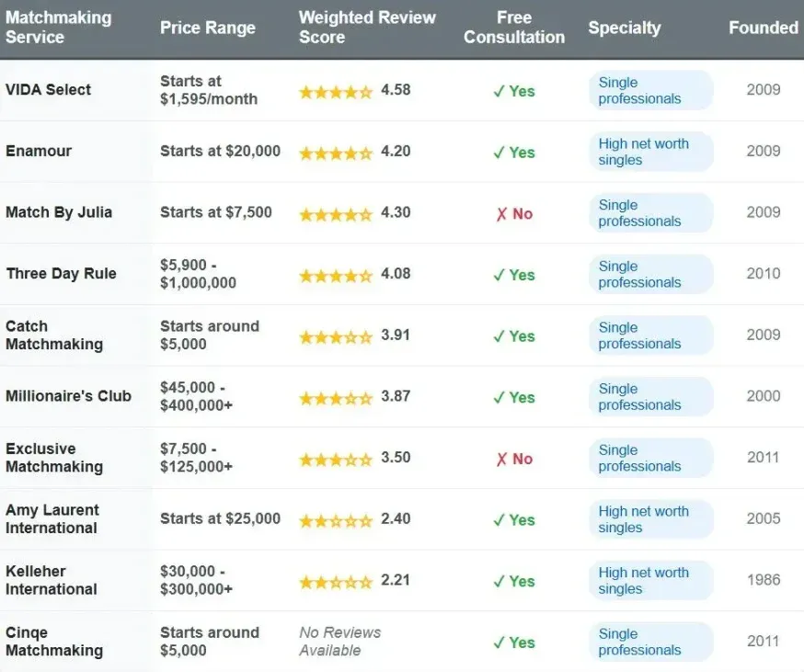
Task: Click the Founded column header
Action: tap(764, 28)
